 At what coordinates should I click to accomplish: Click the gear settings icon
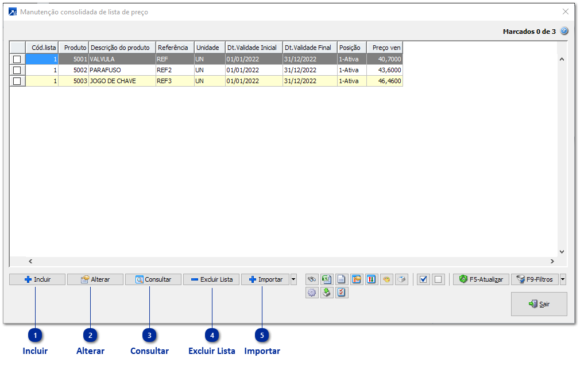pos(312,293)
